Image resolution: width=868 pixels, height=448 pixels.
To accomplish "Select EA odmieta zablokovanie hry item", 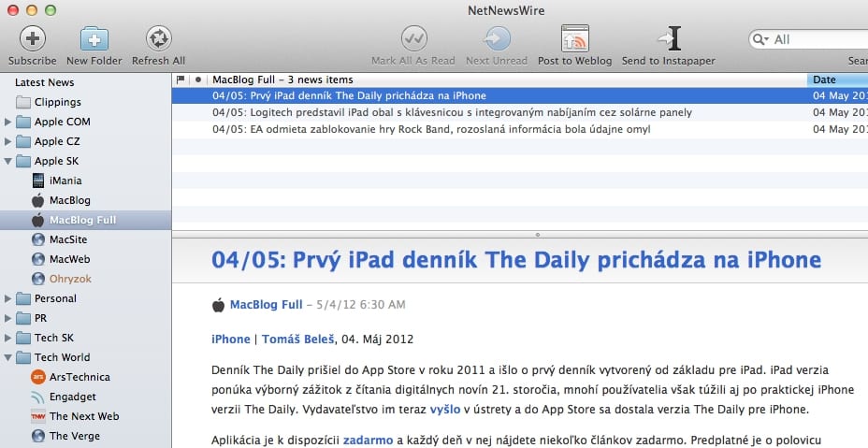I will pos(520,130).
